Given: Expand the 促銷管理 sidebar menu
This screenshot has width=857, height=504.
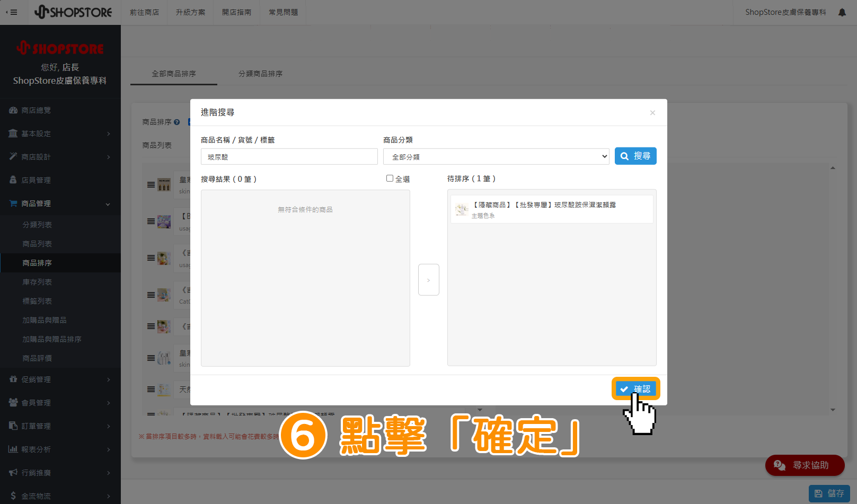Looking at the screenshot, I should tap(60, 379).
